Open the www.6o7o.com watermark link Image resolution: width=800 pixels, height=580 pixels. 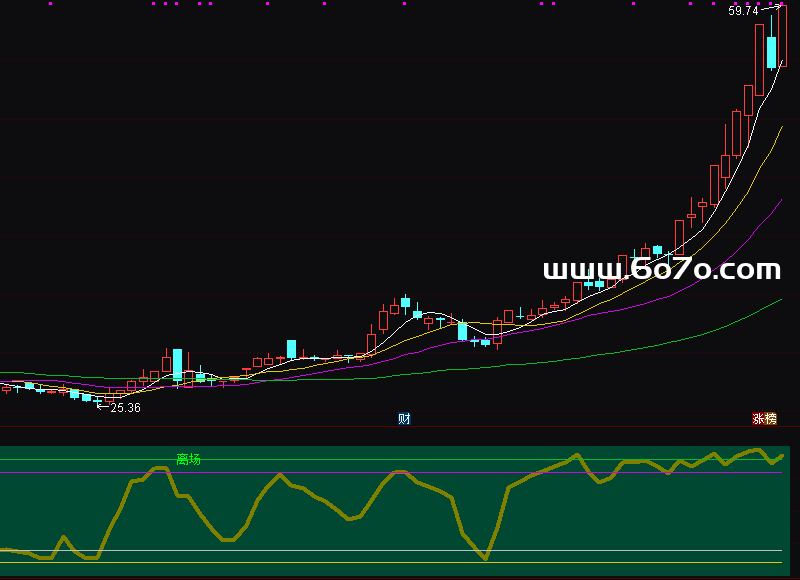point(661,270)
